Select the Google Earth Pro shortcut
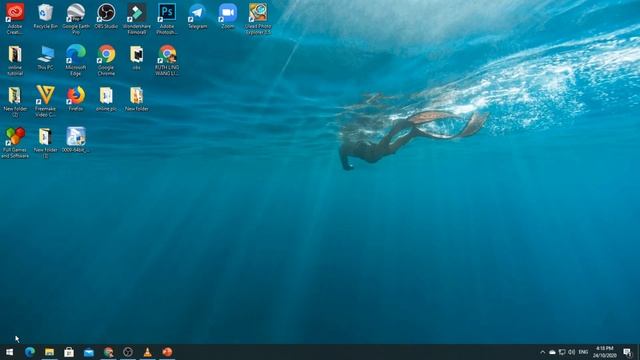This screenshot has width=640, height=360. click(76, 18)
